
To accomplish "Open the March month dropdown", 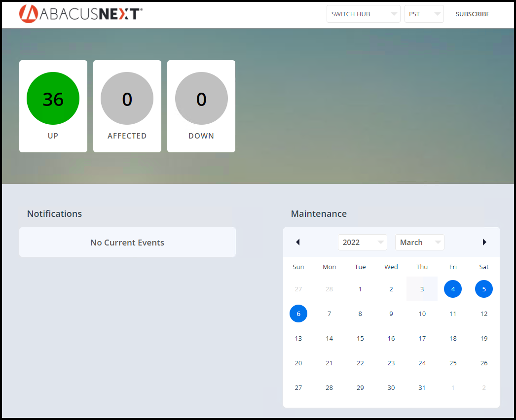I will [x=420, y=243].
